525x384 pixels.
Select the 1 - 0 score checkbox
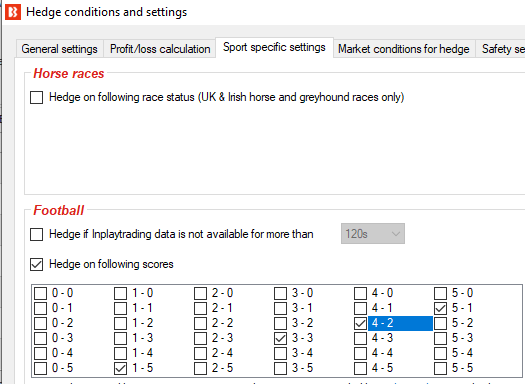(x=120, y=293)
